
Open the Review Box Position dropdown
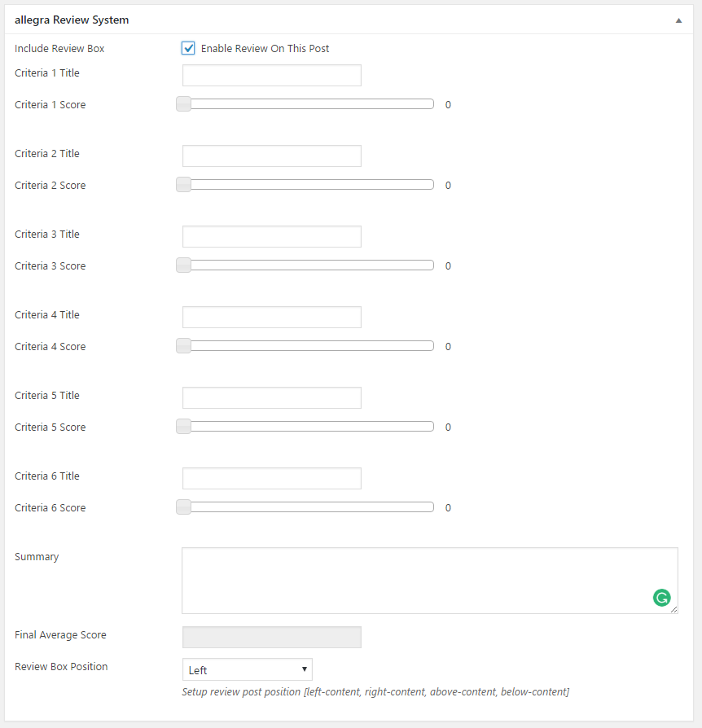click(248, 670)
